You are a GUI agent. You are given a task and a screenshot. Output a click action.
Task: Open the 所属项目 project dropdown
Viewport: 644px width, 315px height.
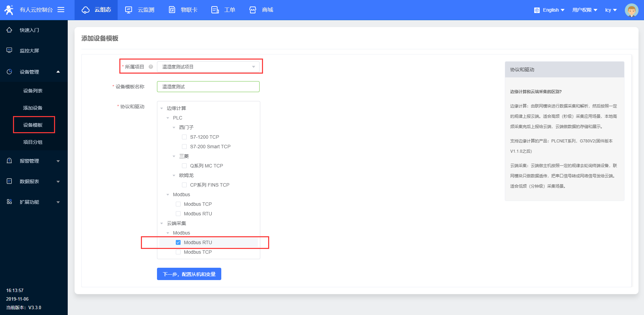[x=208, y=67]
